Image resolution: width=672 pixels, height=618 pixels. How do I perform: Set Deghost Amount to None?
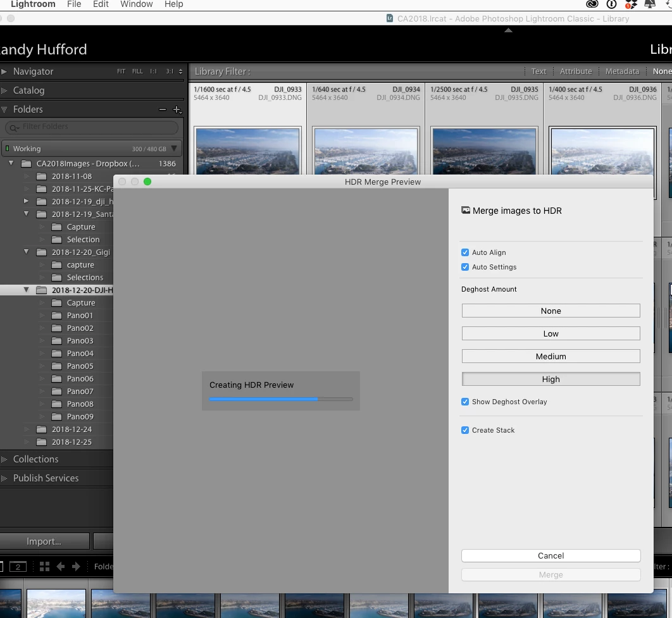(551, 311)
